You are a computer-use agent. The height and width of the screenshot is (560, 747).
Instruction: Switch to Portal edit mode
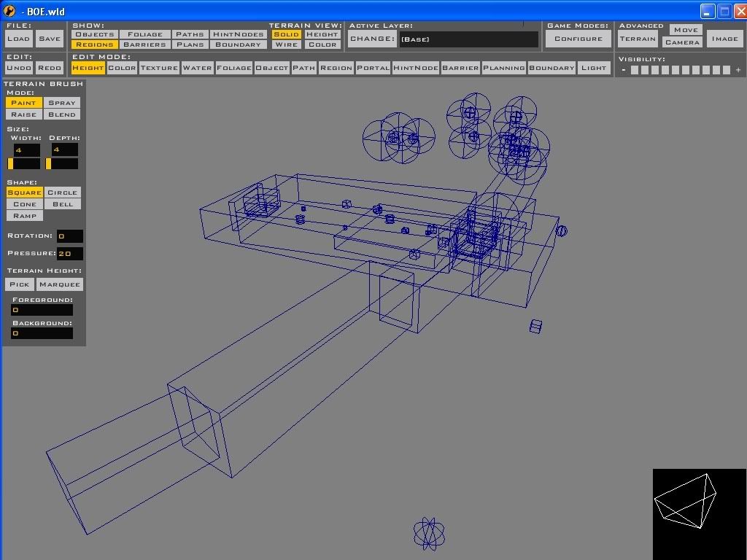click(x=373, y=68)
